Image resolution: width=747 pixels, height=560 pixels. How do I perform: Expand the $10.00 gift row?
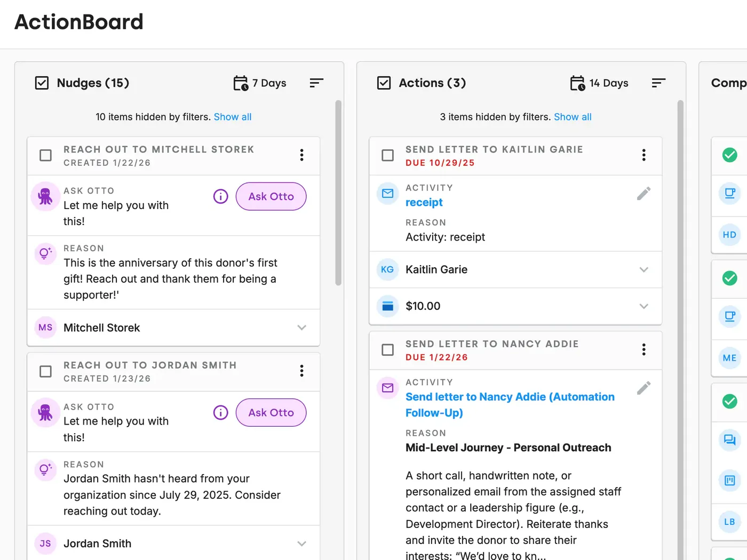tap(644, 306)
